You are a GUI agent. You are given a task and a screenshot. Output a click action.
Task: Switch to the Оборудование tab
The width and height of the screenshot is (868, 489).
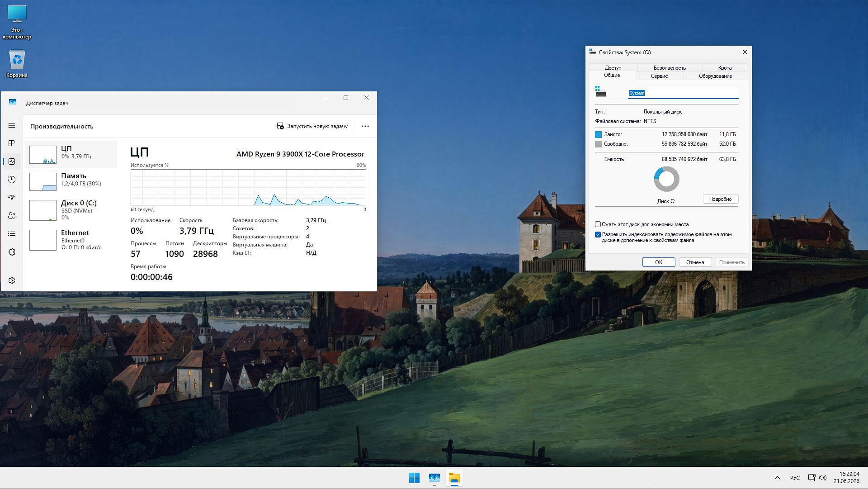coord(715,76)
